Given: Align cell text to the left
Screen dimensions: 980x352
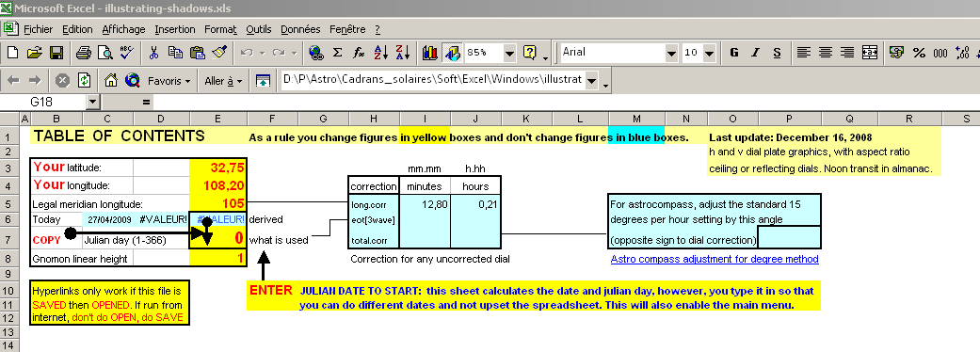Looking at the screenshot, I should tap(804, 53).
